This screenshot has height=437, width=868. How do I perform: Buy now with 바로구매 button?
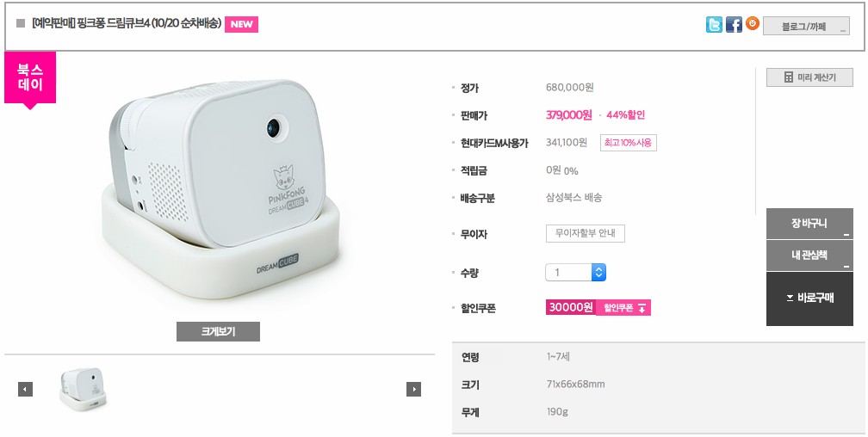[x=809, y=299]
